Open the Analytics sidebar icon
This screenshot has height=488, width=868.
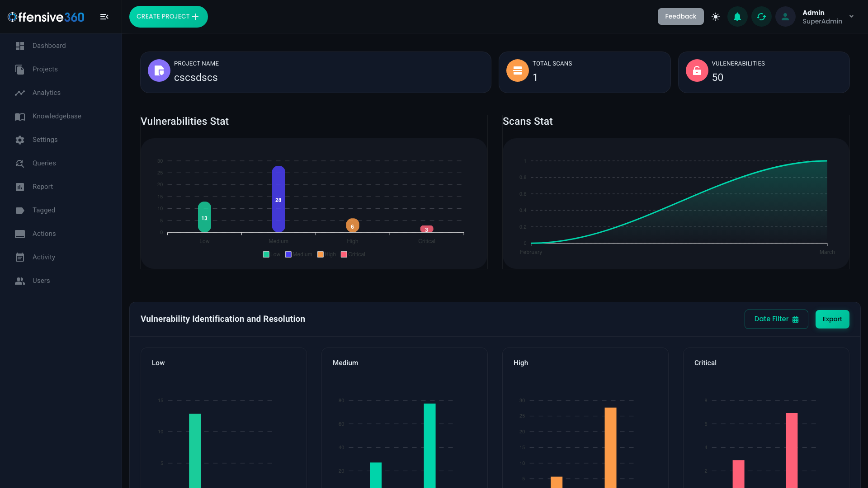coord(20,93)
